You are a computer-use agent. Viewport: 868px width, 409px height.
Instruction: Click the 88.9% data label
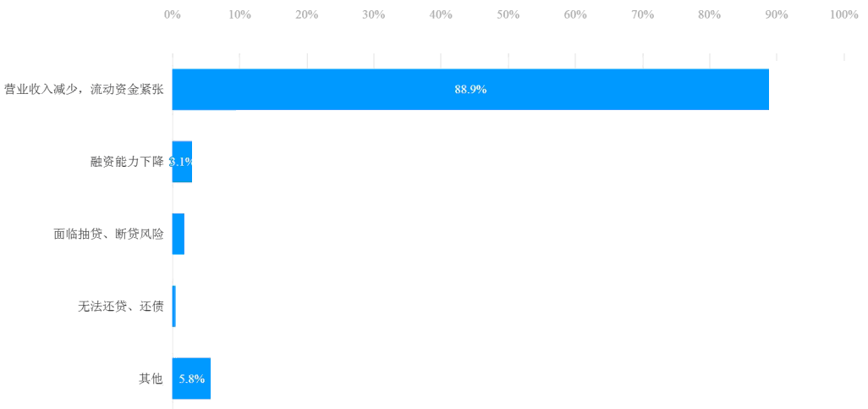(x=470, y=89)
